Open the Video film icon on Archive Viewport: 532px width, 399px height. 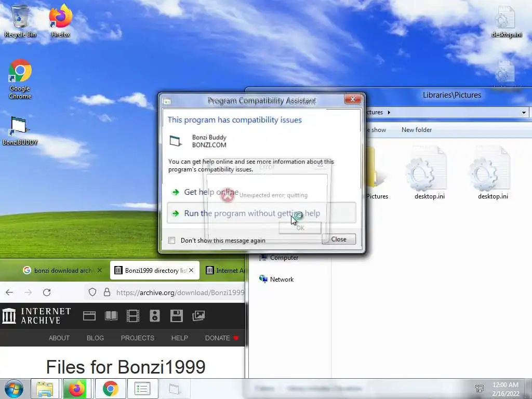tap(132, 316)
